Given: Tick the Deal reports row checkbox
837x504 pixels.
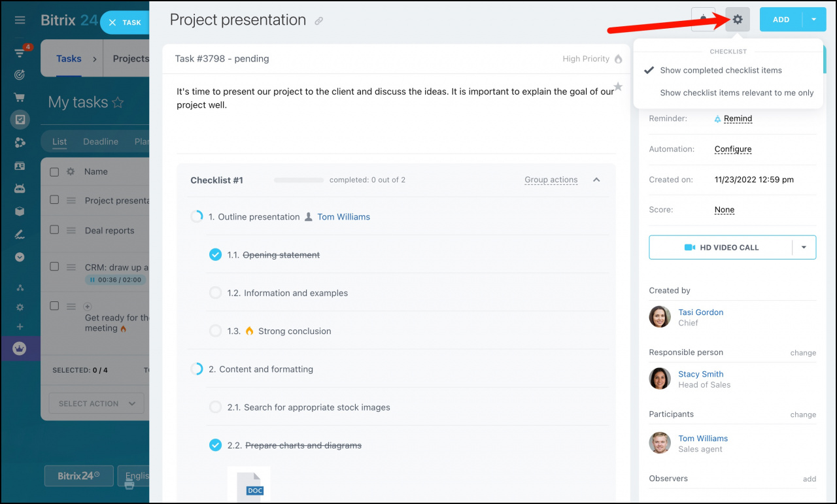Looking at the screenshot, I should [x=54, y=229].
